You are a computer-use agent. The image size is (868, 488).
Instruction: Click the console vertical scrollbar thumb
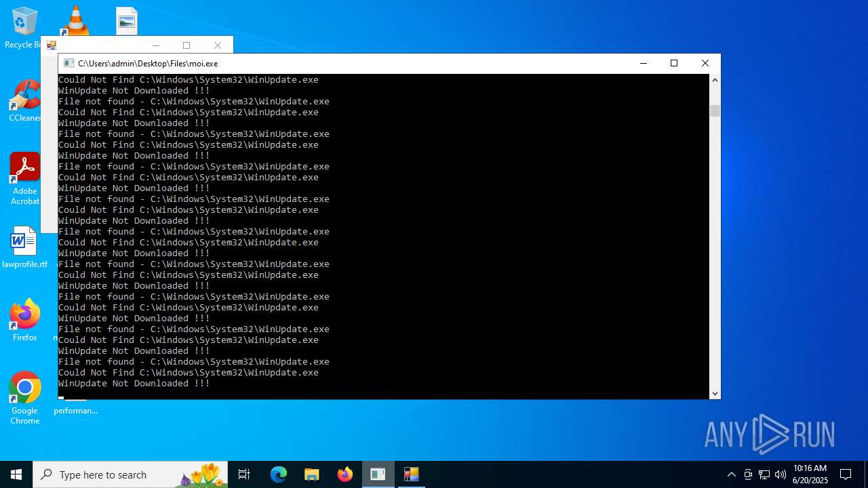point(715,111)
